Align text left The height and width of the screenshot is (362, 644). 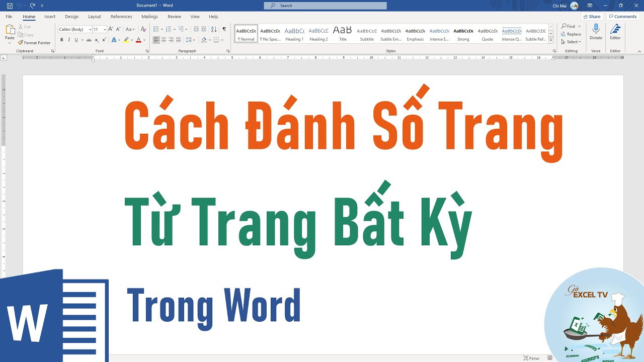(156, 40)
